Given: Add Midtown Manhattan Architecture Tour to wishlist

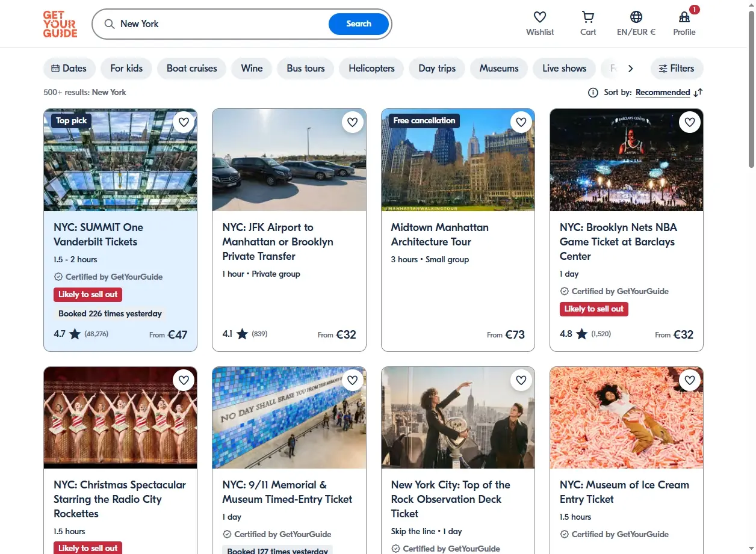Looking at the screenshot, I should pyautogui.click(x=521, y=123).
